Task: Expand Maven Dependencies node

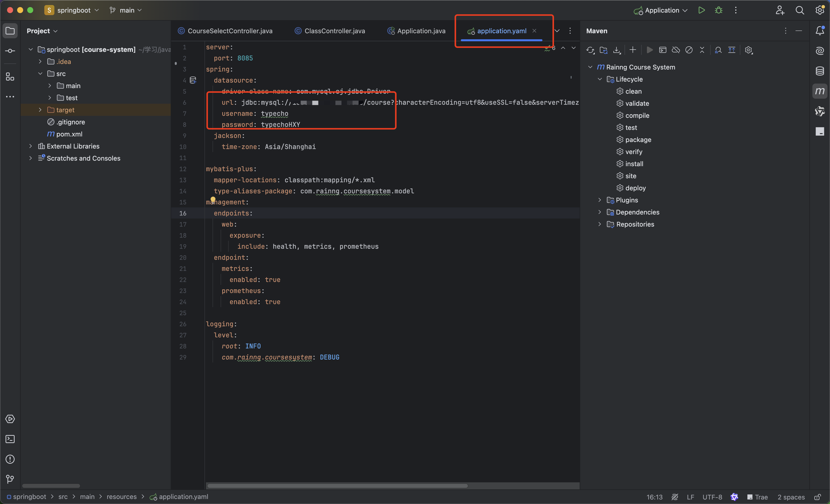Action: (600, 212)
